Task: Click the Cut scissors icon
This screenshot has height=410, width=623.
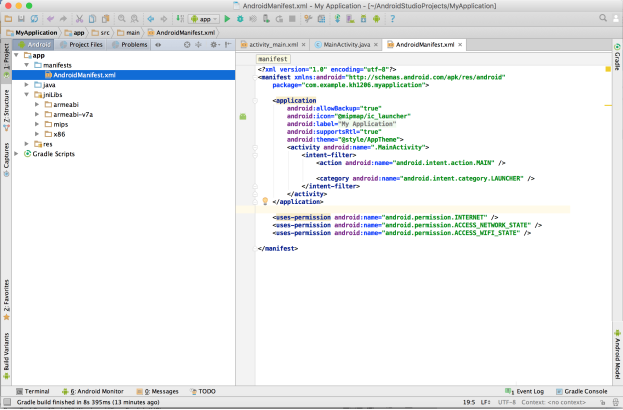Action: (x=79, y=18)
